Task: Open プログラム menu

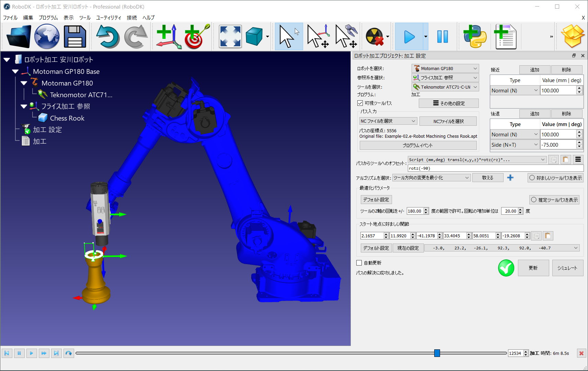Action: pos(48,18)
